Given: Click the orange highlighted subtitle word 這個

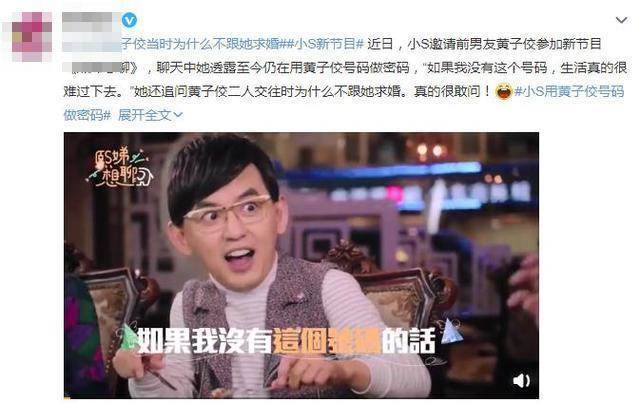Looking at the screenshot, I should click(x=299, y=340).
